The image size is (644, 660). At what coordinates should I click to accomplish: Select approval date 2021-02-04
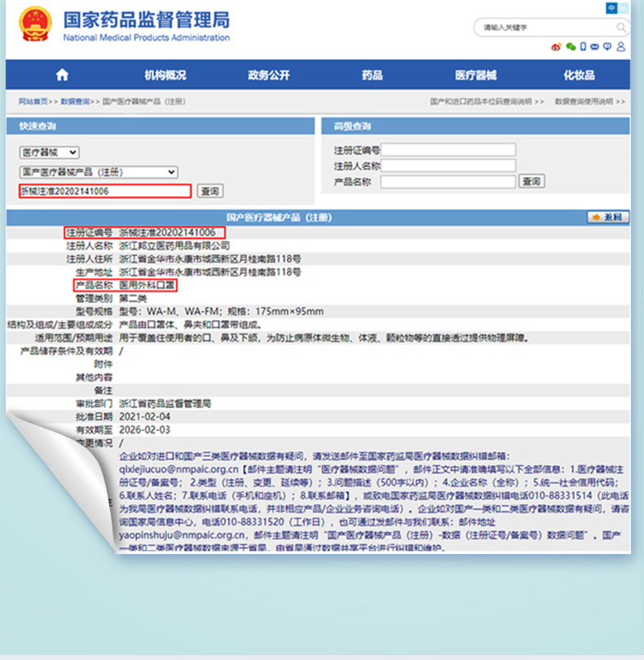(145, 416)
